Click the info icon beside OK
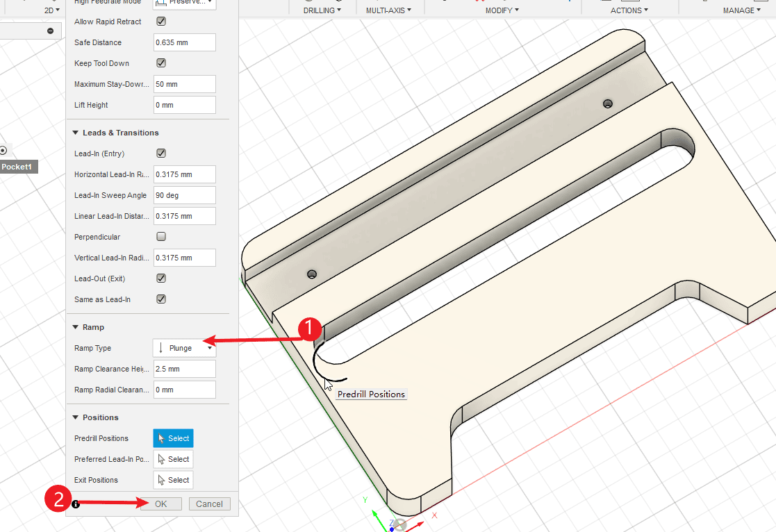The image size is (776, 532). [x=76, y=504]
